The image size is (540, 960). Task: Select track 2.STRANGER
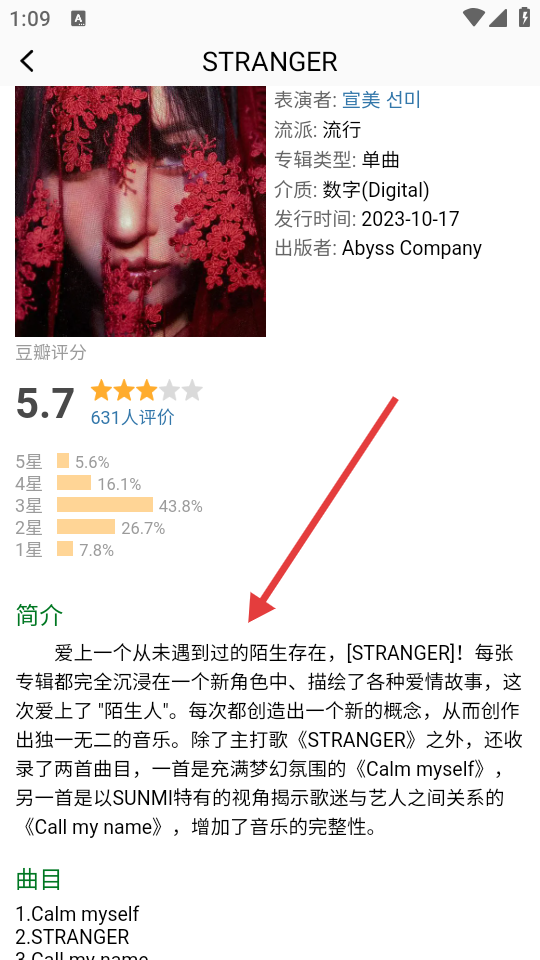point(72,937)
